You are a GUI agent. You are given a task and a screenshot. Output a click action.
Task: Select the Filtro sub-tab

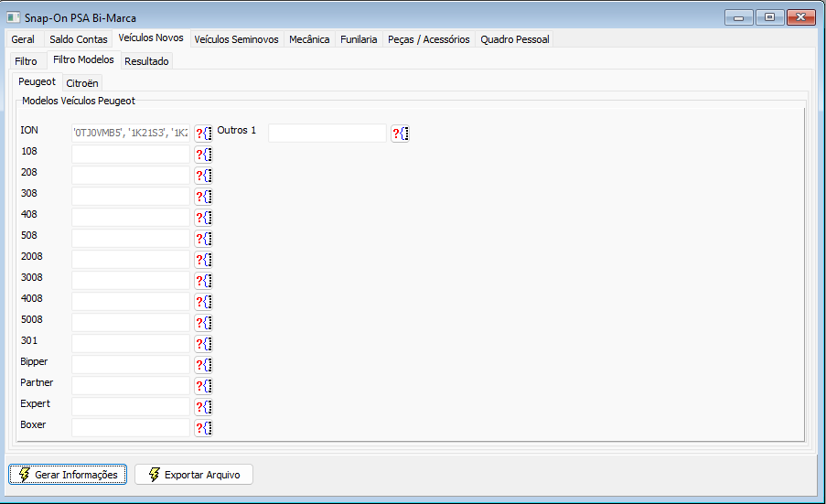26,61
